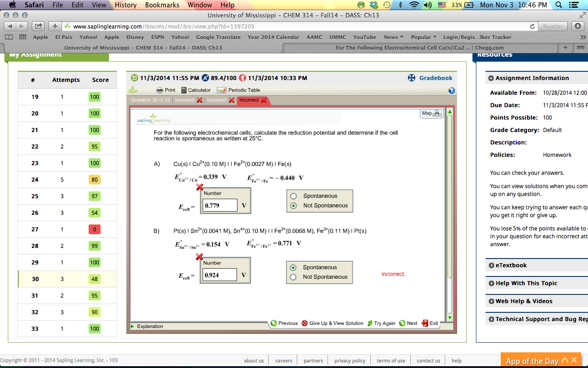
Task: Select Not Spontaneous for cell A
Action: click(294, 206)
